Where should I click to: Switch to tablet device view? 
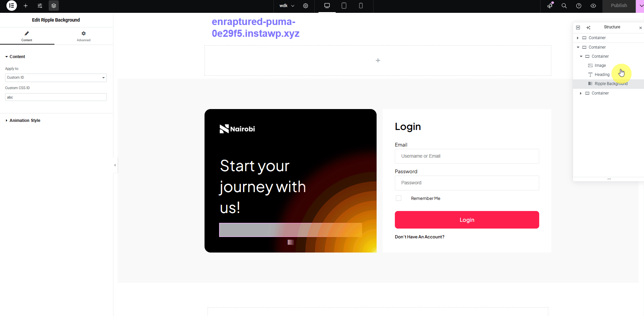(x=344, y=6)
